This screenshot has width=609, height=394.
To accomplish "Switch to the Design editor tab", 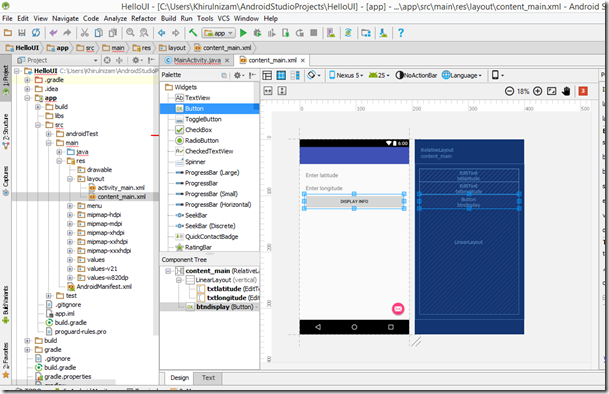I will click(x=179, y=378).
